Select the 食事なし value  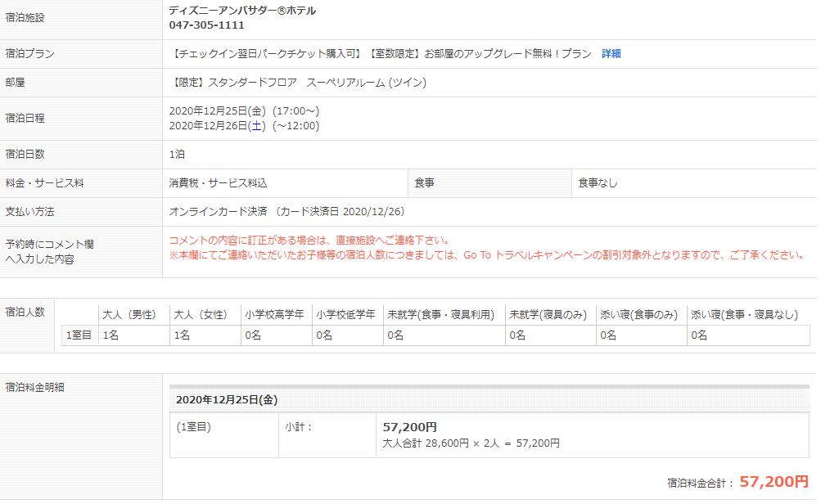pos(598,183)
